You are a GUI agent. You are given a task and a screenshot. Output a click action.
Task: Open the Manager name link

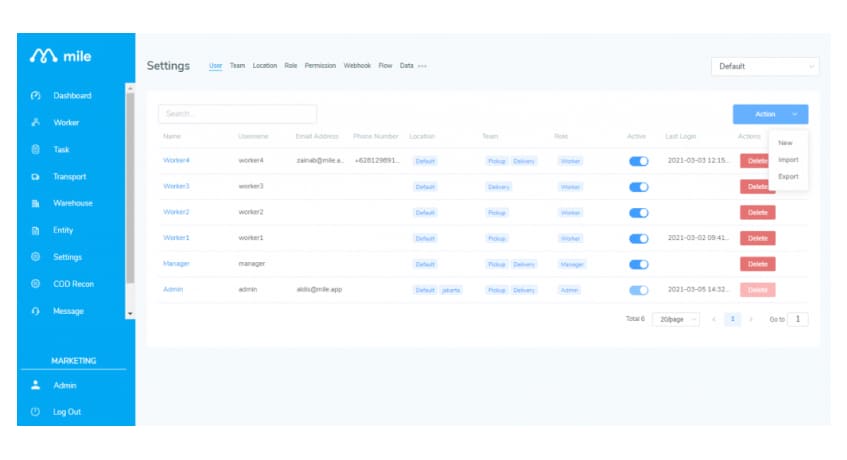pyautogui.click(x=176, y=264)
